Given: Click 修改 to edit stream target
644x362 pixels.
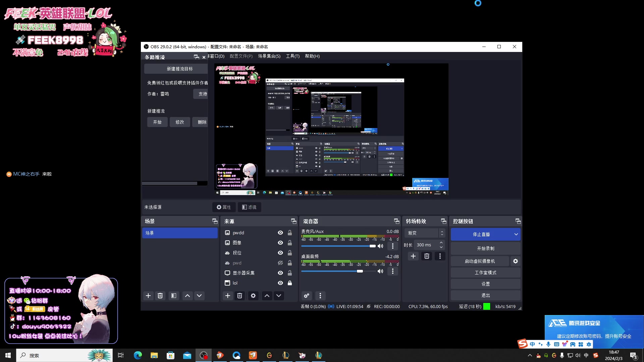Looking at the screenshot, I should (180, 122).
